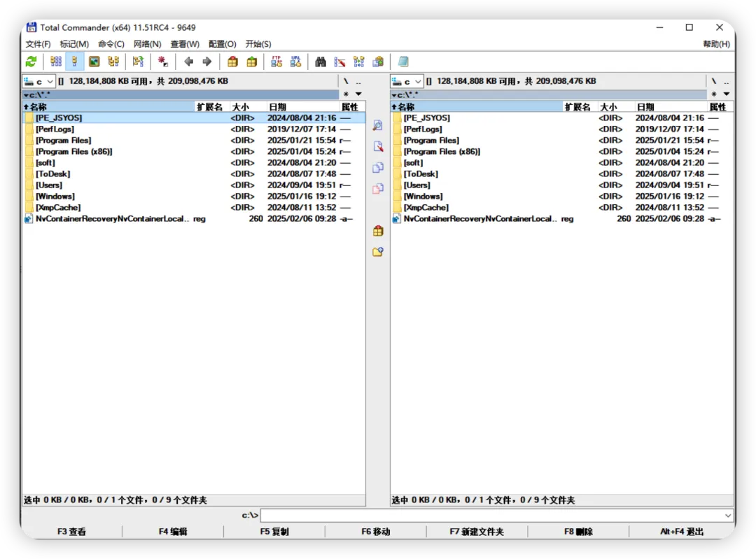Click the view file icon in middle bar

coord(378,125)
